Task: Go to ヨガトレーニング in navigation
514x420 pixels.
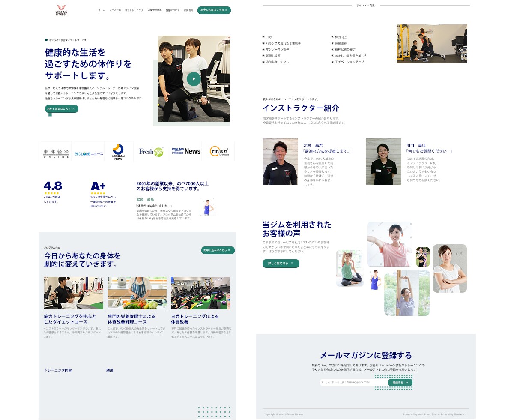Action: pyautogui.click(x=134, y=10)
